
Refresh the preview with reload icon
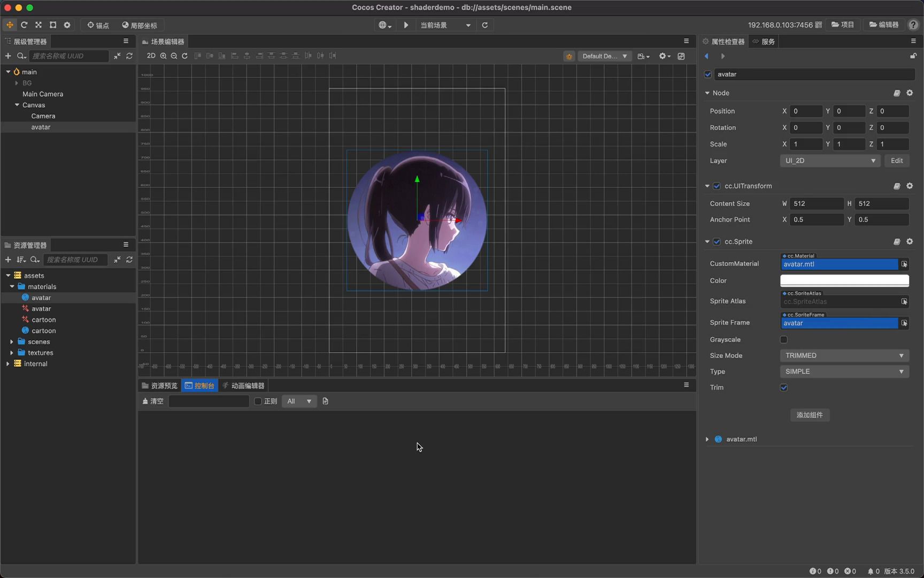(485, 25)
